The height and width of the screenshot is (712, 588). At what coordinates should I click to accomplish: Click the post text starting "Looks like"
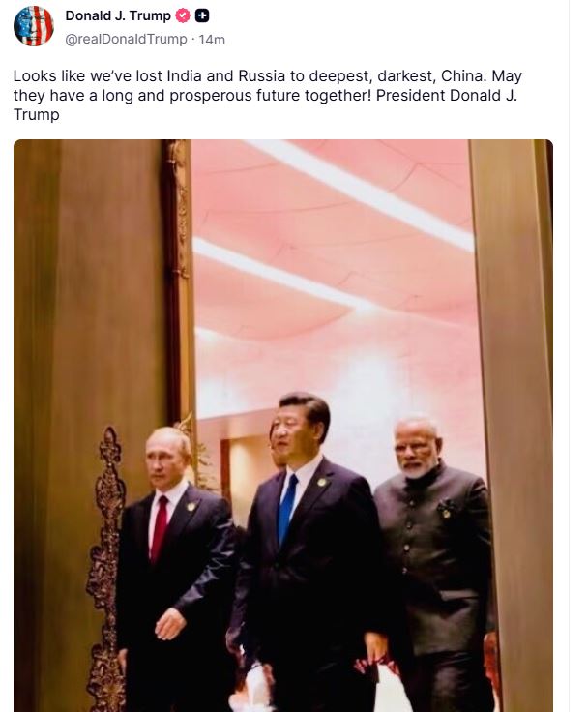coord(268,95)
